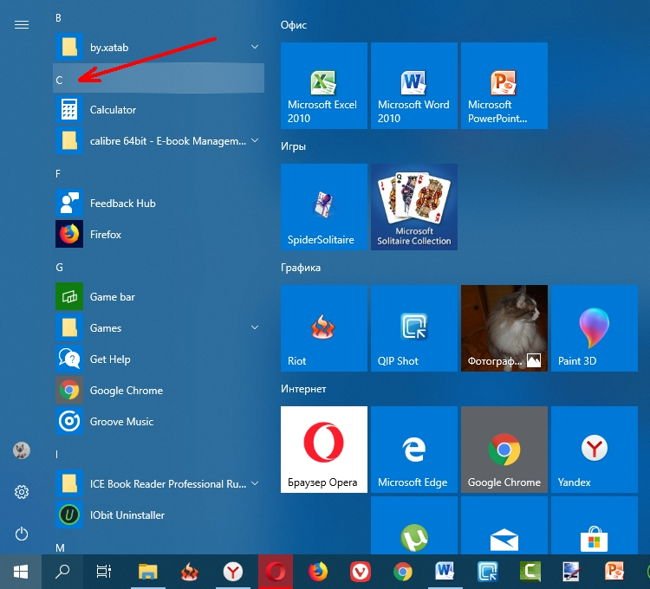This screenshot has width=650, height=589.
Task: Select the Офис tile group title
Action: pyautogui.click(x=293, y=25)
